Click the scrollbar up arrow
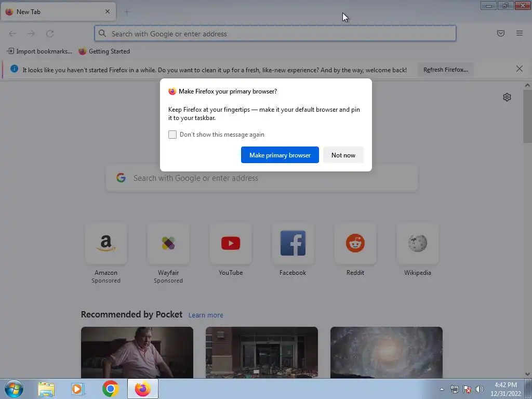This screenshot has width=532, height=399. point(527,86)
